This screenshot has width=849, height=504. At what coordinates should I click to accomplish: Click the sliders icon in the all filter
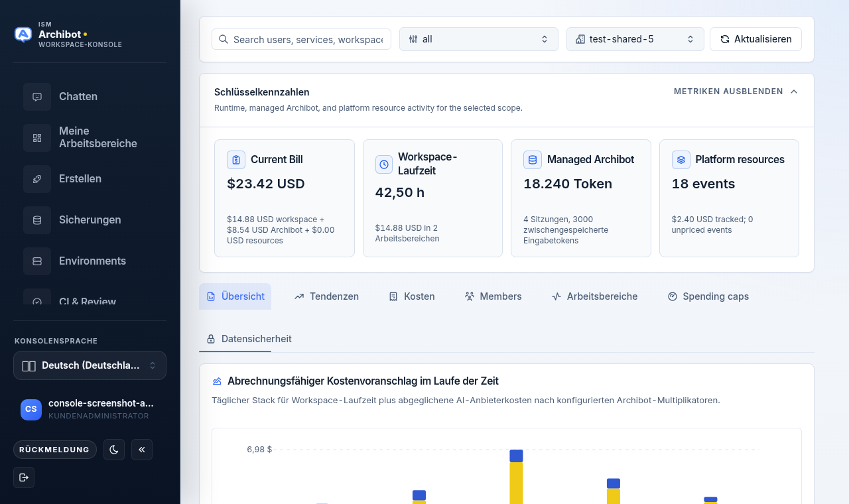pos(413,39)
